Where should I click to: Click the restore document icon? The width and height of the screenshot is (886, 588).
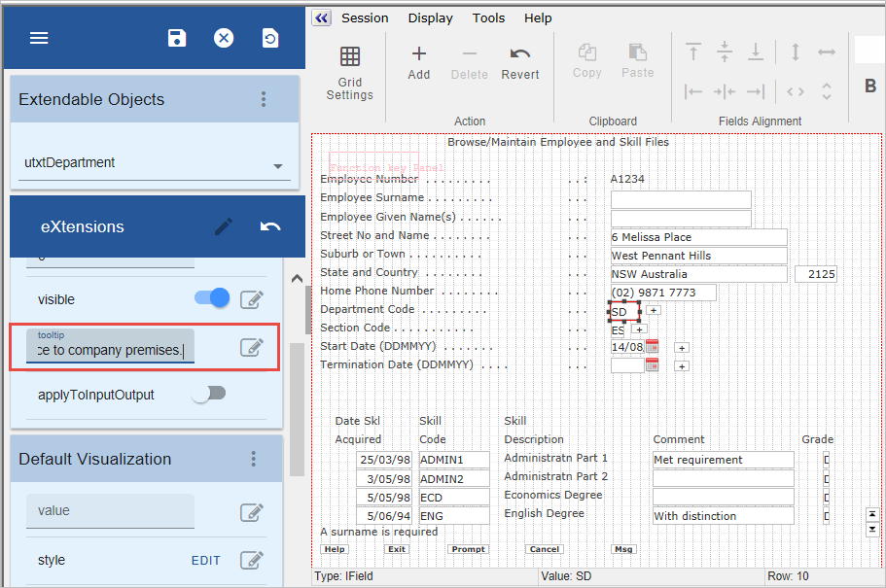pos(270,38)
